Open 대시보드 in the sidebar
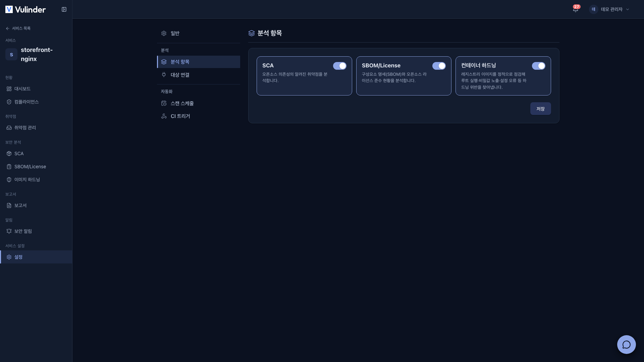Image resolution: width=644 pixels, height=362 pixels. tap(36, 89)
